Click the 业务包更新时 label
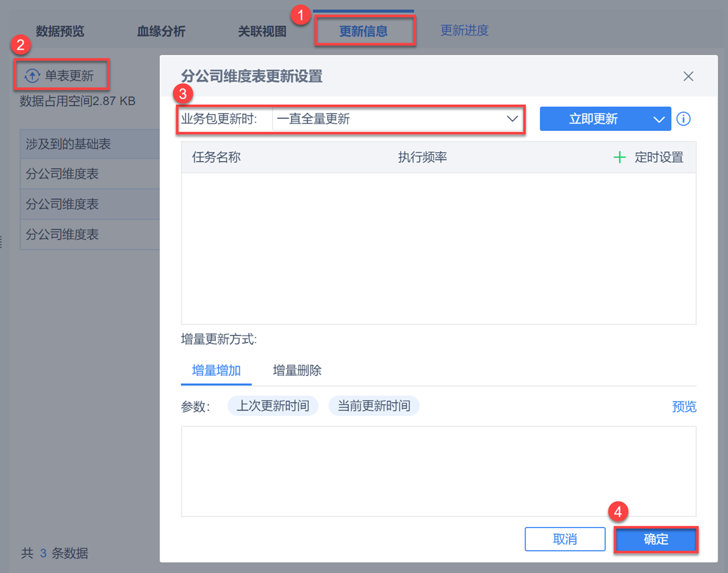The width and height of the screenshot is (728, 573). 219,119
